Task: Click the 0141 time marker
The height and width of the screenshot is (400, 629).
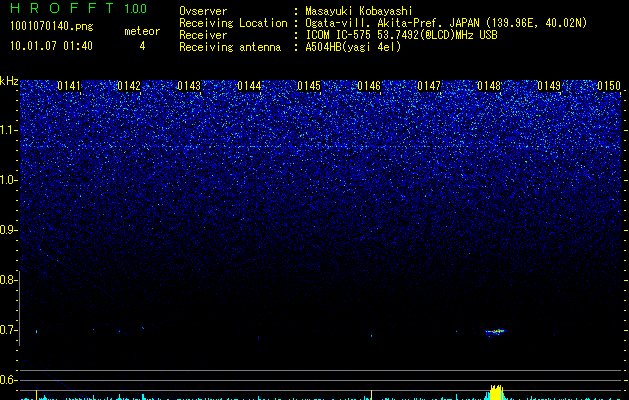Action: click(x=69, y=85)
